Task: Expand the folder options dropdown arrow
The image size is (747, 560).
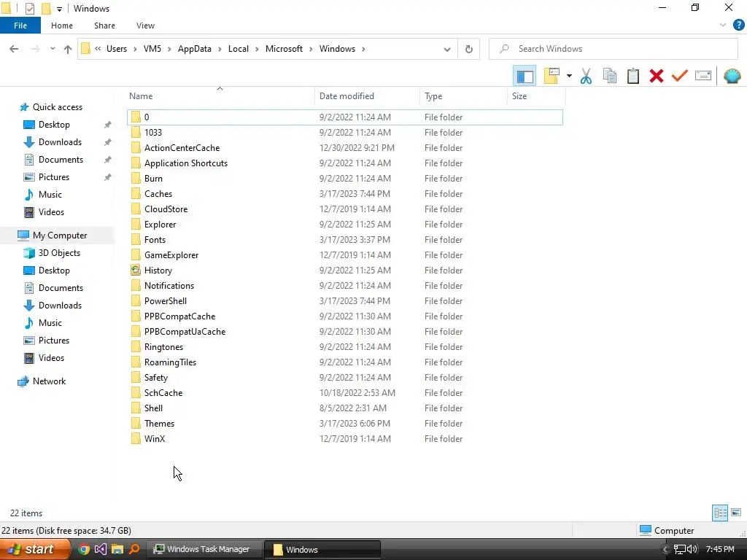Action: 569,76
